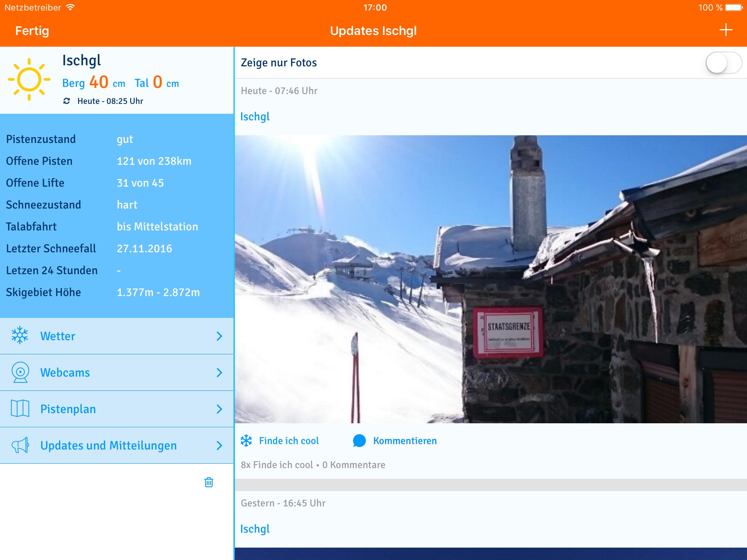Tap the Netzbetreiber carrier label
This screenshot has height=560, width=747.
33,8
